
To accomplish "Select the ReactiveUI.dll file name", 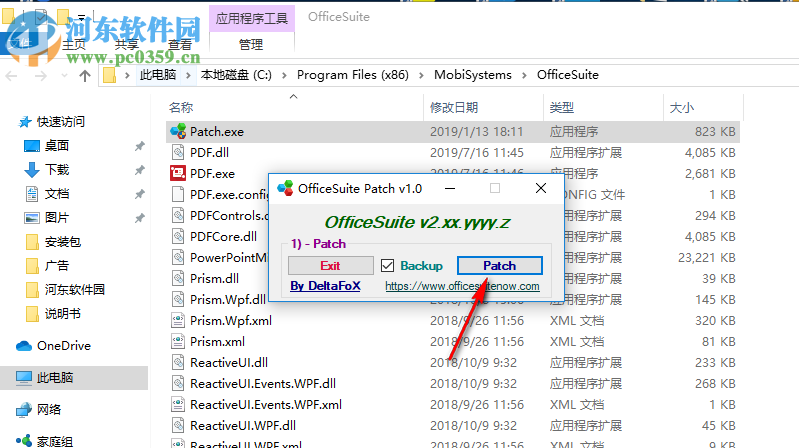I will 229,362.
